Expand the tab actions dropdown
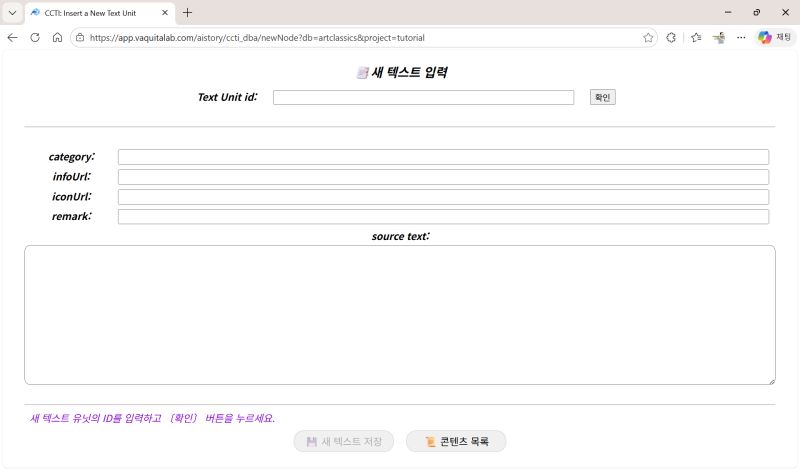The image size is (800, 470). [12, 13]
